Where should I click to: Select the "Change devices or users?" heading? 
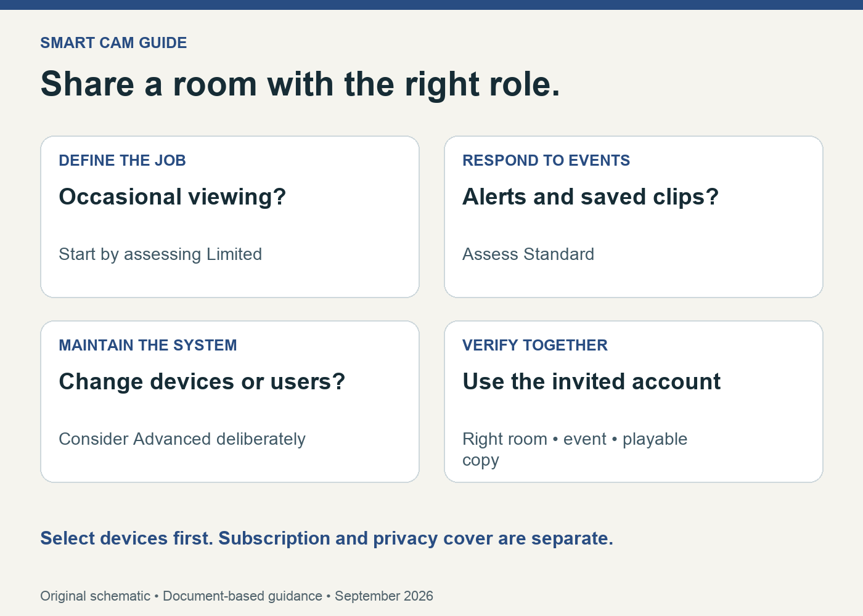[x=202, y=381]
